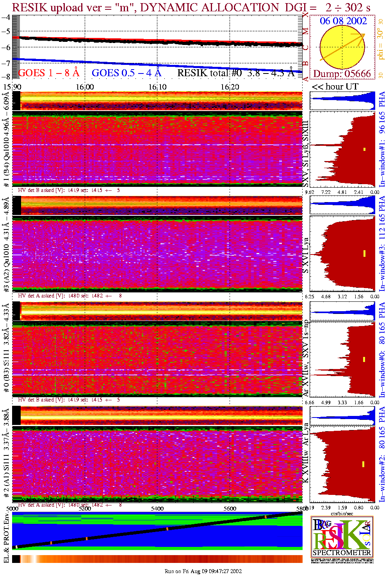392x577 pixels.
Task: Click the red 'GOES 1 – 8 Å' legend
Action: coord(49,73)
